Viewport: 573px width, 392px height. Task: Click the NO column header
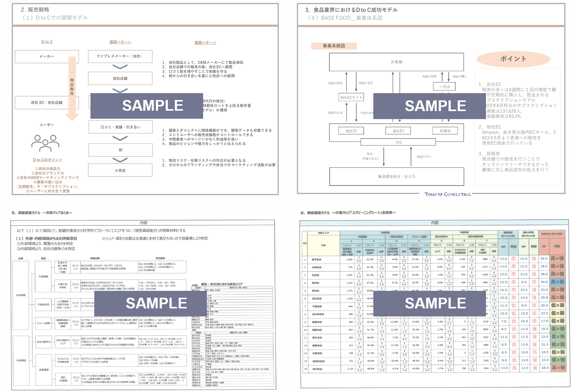click(x=305, y=243)
